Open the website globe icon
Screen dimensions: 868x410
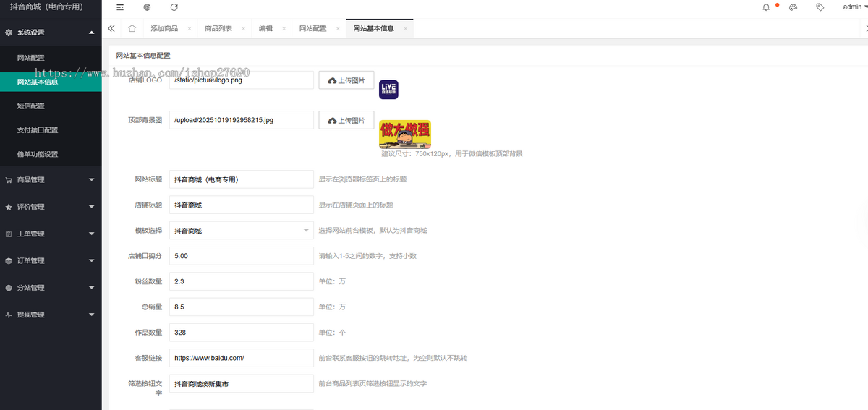(x=147, y=7)
